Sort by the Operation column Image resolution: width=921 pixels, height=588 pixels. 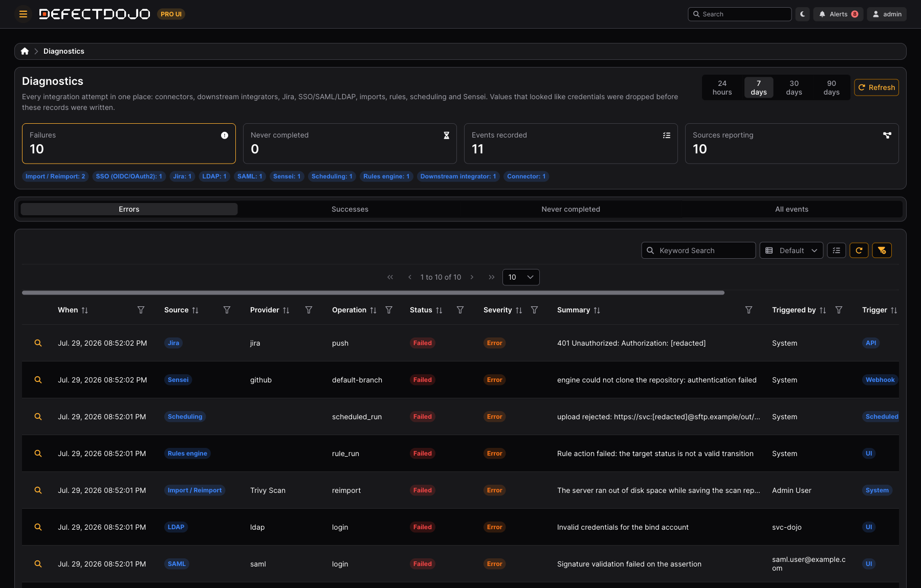[374, 310]
